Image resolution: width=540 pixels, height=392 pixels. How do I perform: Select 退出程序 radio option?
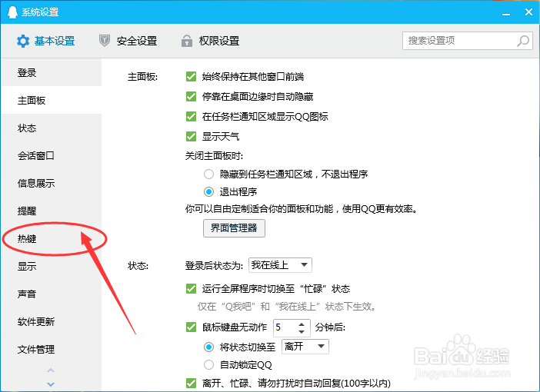coord(208,191)
